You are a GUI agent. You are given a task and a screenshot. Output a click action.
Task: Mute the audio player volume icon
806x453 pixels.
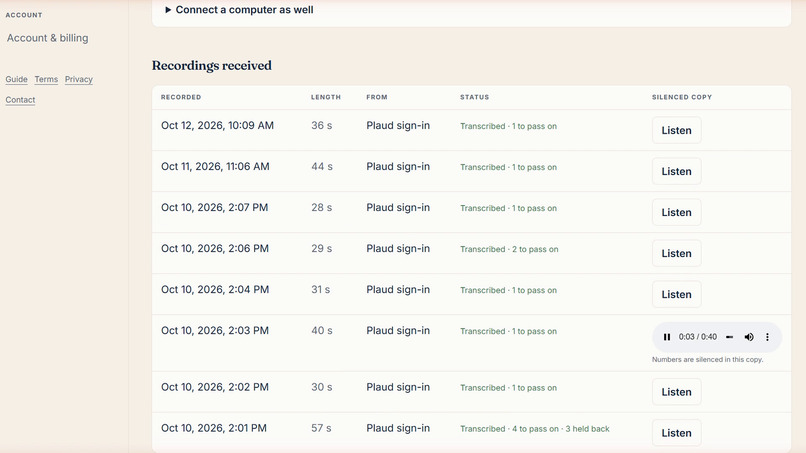(749, 337)
